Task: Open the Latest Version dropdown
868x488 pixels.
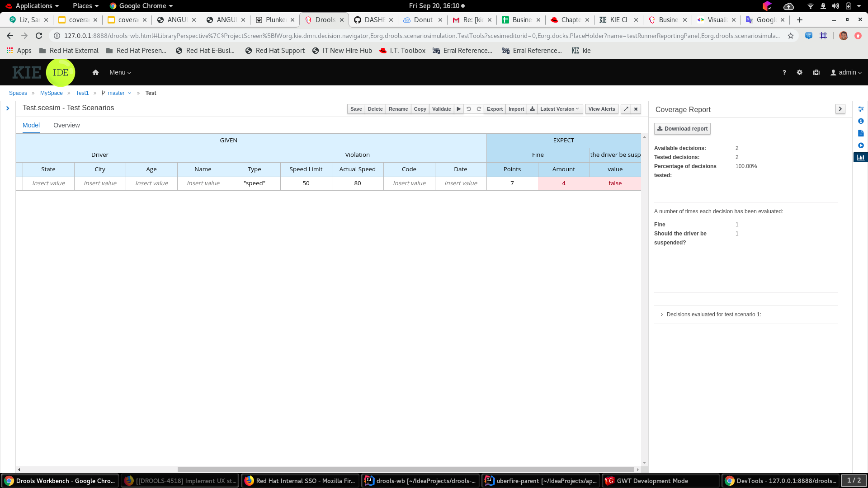Action: 560,109
